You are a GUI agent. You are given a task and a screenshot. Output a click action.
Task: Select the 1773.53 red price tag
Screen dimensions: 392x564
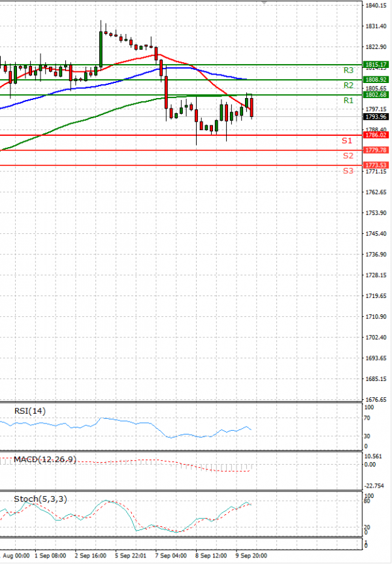coord(376,165)
